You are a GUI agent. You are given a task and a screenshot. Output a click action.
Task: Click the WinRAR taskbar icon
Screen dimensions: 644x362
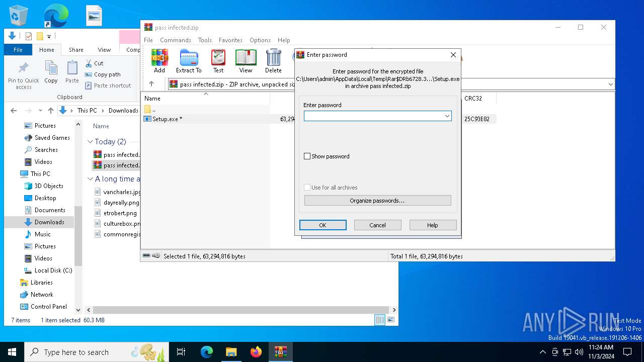pos(280,352)
